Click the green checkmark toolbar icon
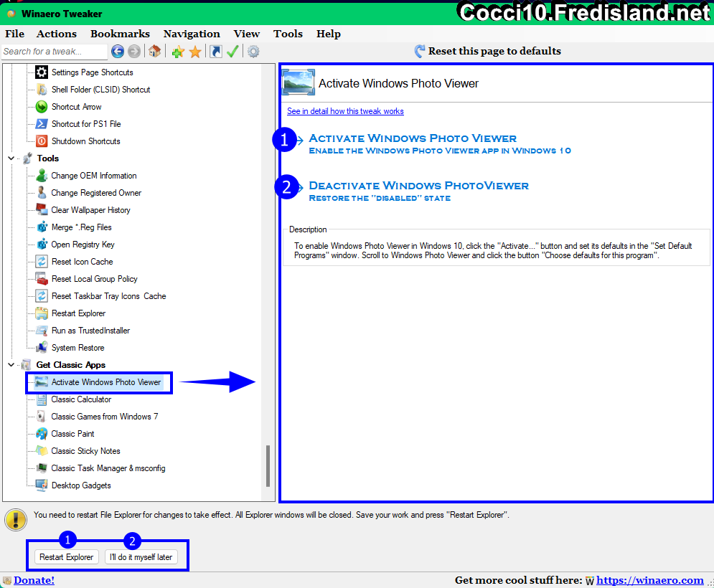This screenshot has width=714, height=588. click(232, 52)
